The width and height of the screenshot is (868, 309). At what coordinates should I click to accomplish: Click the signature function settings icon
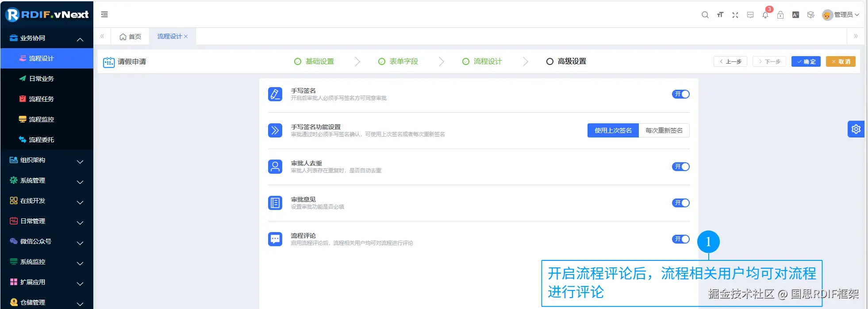[275, 130]
